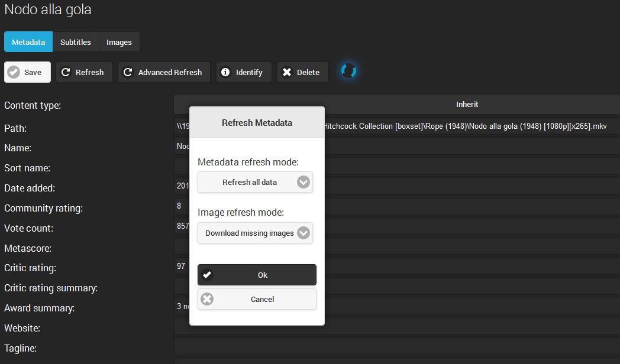Click the 'Metascore:' label
The width and height of the screenshot is (620, 364).
click(x=28, y=248)
